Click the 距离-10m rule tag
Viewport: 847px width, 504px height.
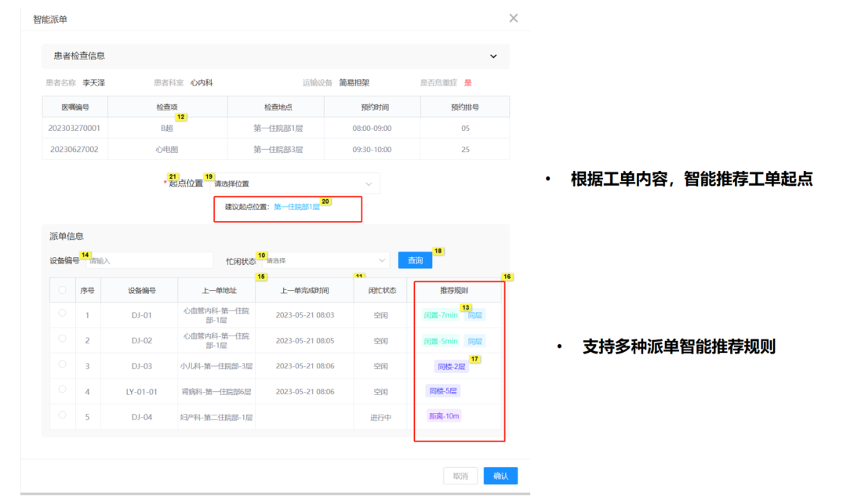[x=444, y=416]
